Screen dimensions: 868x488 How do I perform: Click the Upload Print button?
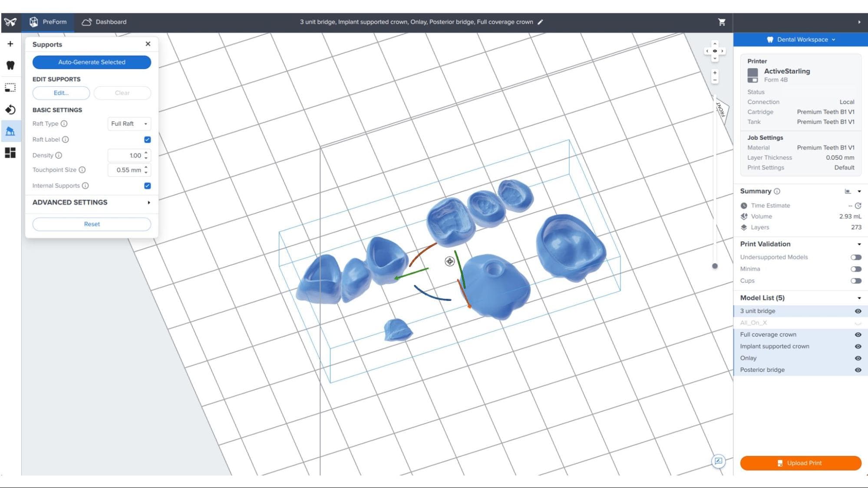point(800,463)
